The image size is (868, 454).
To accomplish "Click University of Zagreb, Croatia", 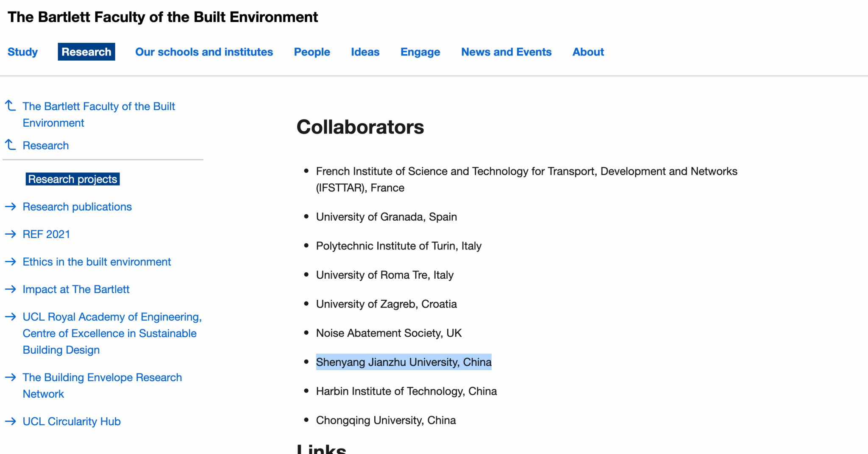I will (387, 304).
